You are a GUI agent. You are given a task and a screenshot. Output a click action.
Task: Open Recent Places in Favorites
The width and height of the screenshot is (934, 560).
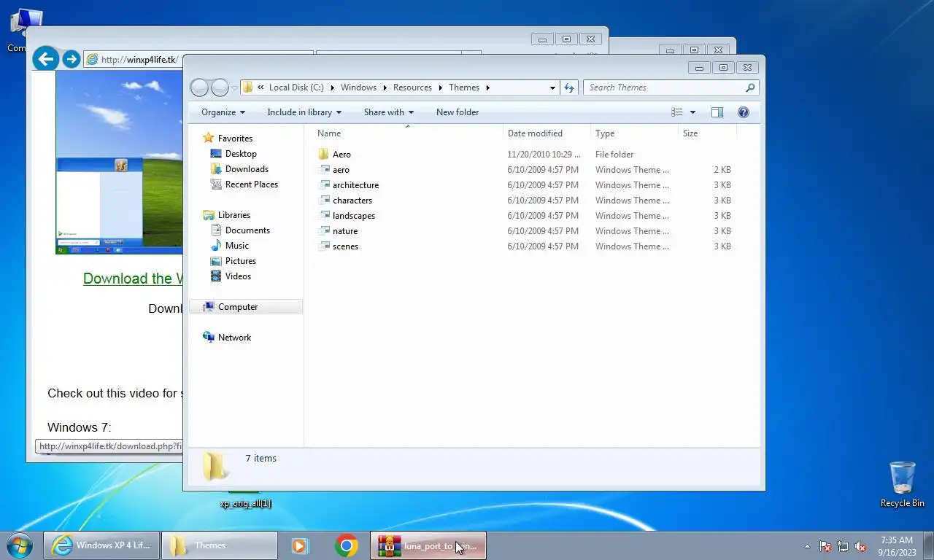click(x=251, y=184)
